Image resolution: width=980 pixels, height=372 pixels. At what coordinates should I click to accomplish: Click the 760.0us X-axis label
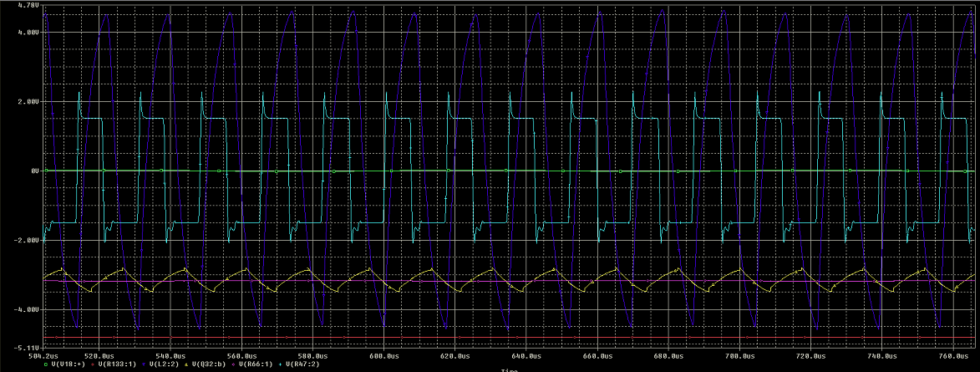click(x=953, y=356)
